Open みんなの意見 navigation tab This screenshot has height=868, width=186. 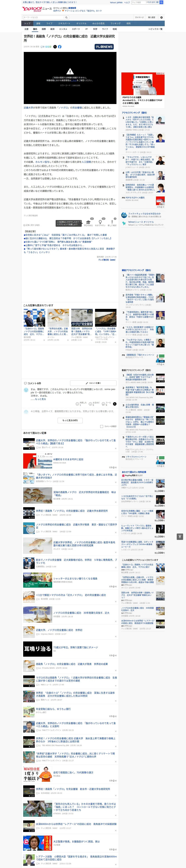[98, 24]
